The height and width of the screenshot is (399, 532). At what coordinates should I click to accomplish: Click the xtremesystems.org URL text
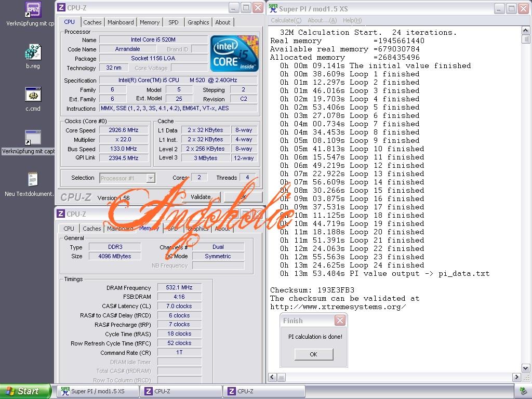[338, 307]
